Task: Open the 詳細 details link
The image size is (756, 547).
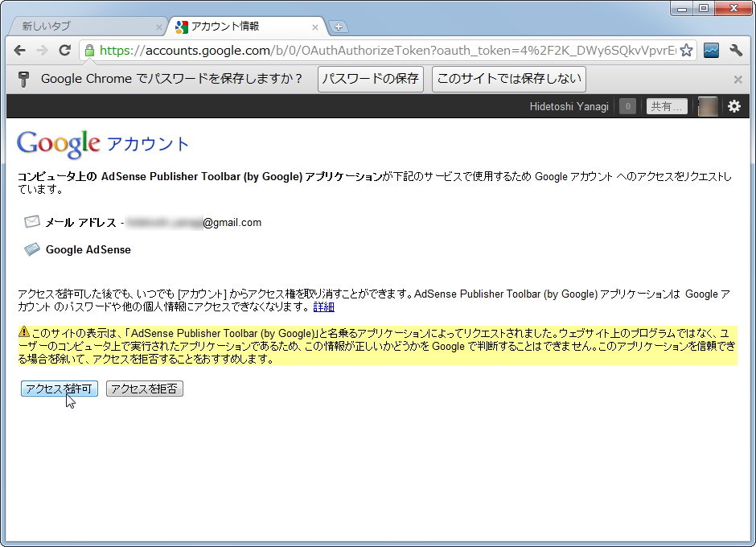Action: 323,306
